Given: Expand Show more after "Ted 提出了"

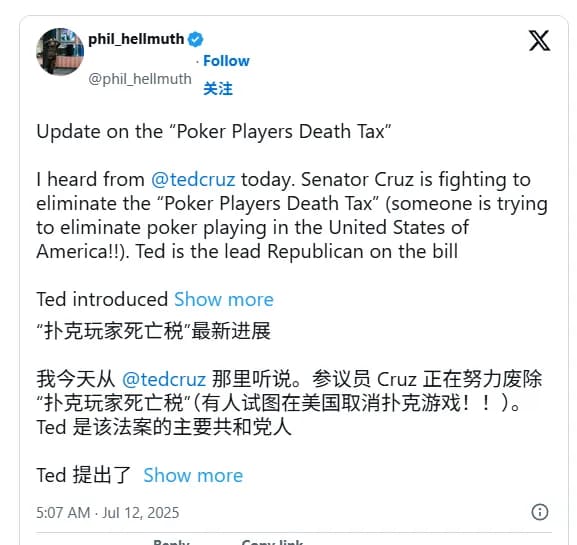Looking at the screenshot, I should click(x=193, y=475).
